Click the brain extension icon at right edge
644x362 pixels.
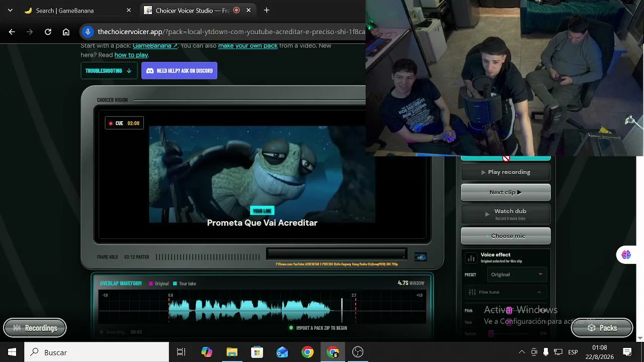pos(626,255)
